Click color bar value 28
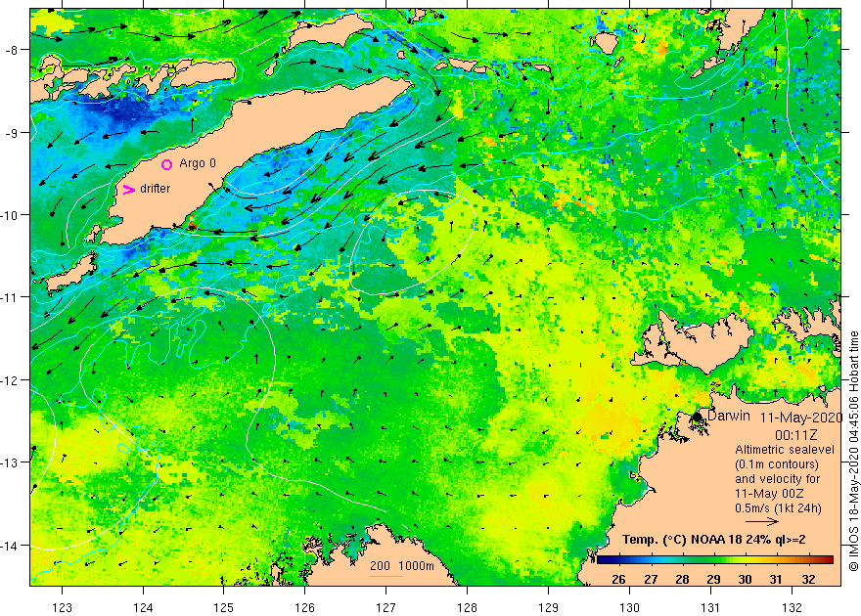Image resolution: width=861 pixels, height=616 pixels. click(x=682, y=579)
